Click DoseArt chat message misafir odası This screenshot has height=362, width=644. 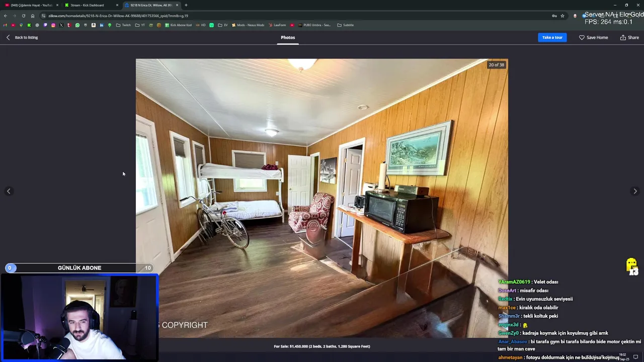(523, 291)
